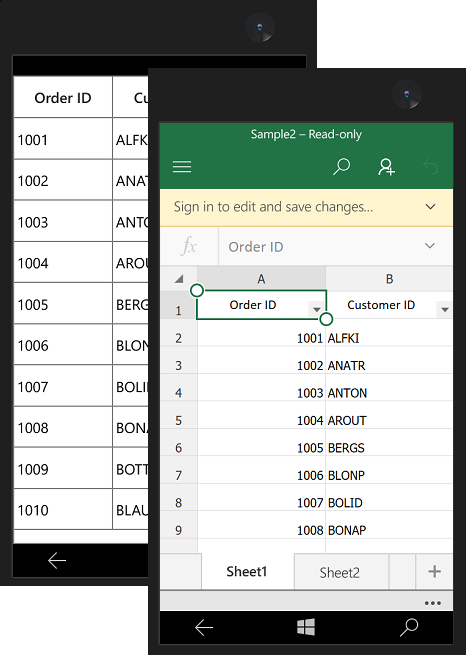
Task: Open the hamburger menu in Excel
Action: click(182, 167)
